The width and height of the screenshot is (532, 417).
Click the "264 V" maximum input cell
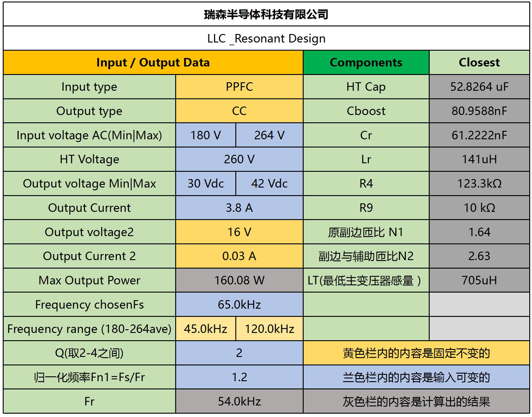click(x=269, y=135)
